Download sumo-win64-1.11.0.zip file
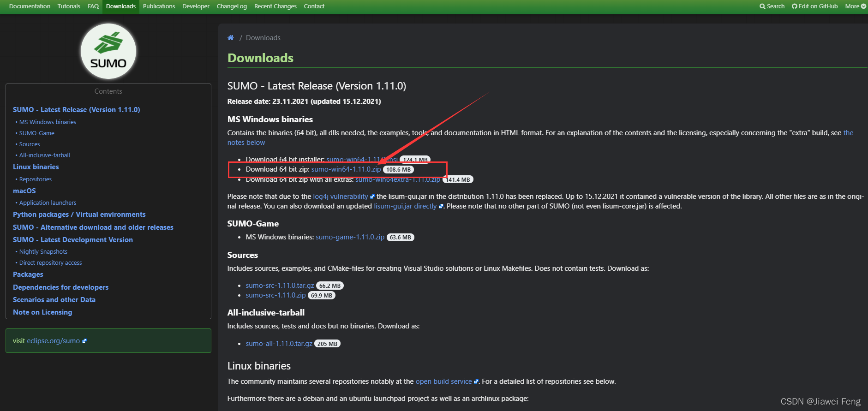The image size is (868, 411). tap(346, 169)
